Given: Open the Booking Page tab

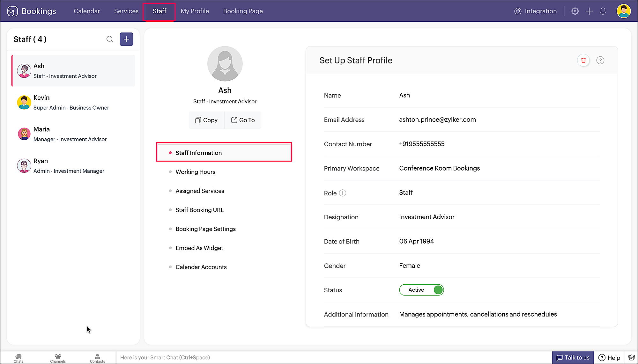Looking at the screenshot, I should pos(243,11).
